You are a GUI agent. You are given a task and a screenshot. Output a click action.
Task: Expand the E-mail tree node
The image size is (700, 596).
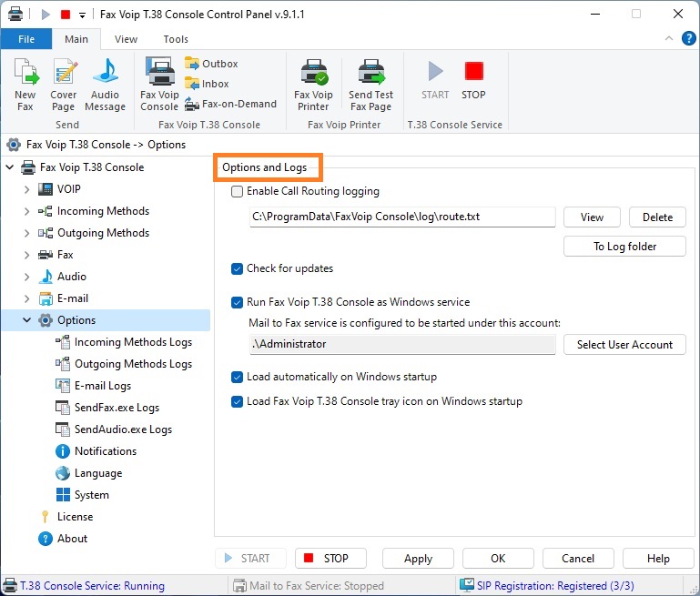coord(26,298)
